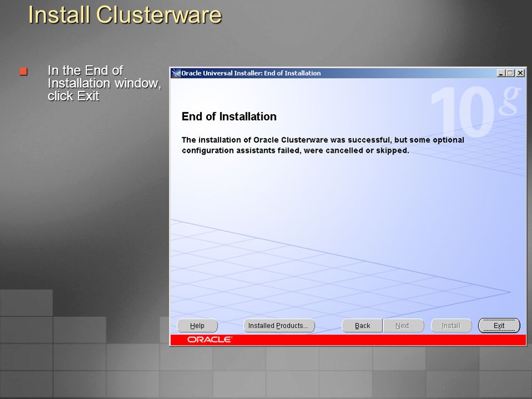The height and width of the screenshot is (399, 532).
Task: Maximize the Oracle Universal Installer window
Action: (x=510, y=73)
